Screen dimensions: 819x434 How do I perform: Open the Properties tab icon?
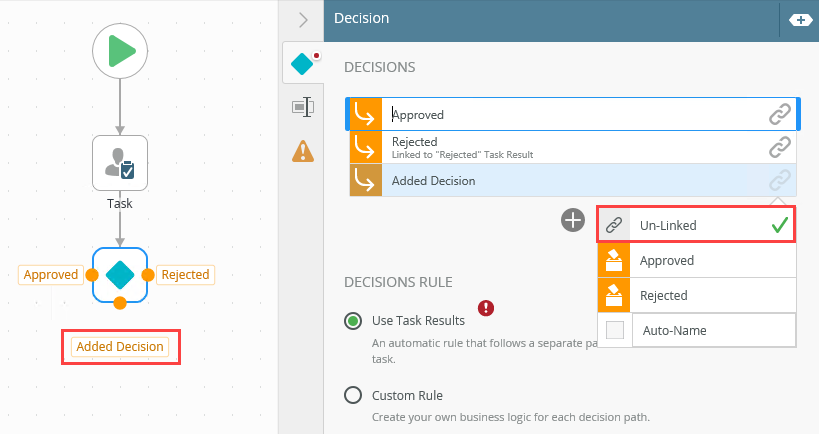[x=302, y=107]
